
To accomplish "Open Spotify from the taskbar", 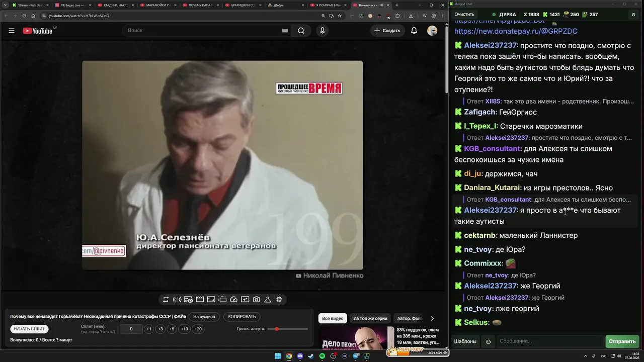I will coord(323,356).
